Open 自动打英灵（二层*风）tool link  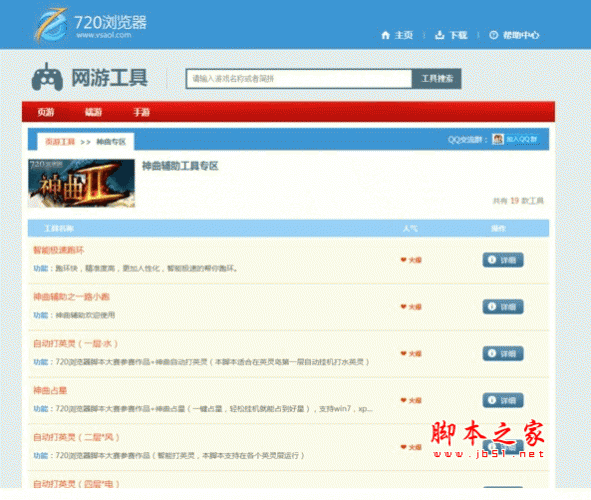[76, 437]
